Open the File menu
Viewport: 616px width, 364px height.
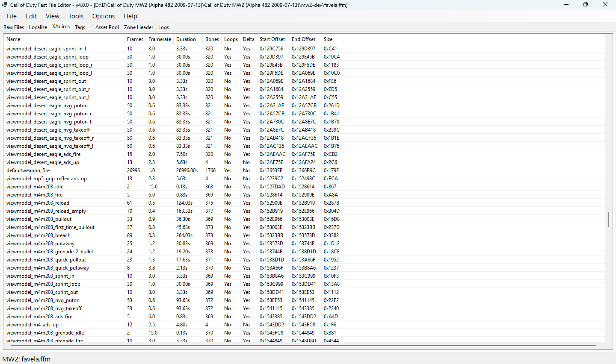click(x=12, y=16)
